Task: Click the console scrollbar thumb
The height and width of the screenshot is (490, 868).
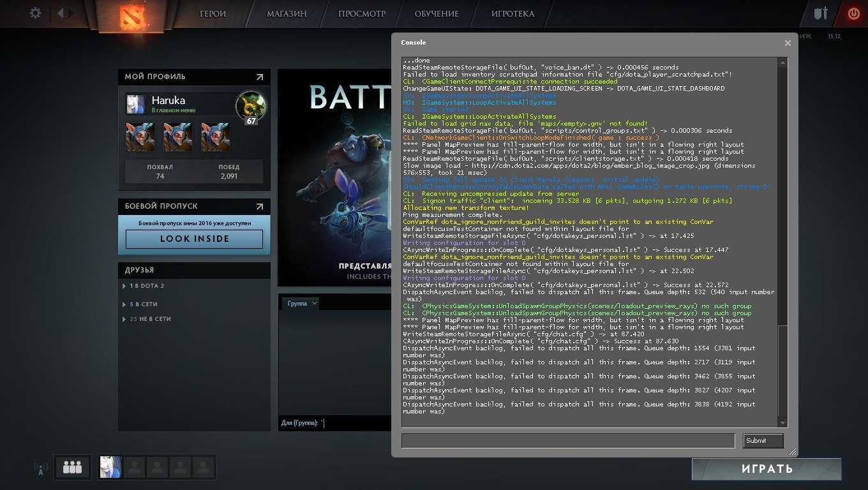Action: (x=782, y=370)
